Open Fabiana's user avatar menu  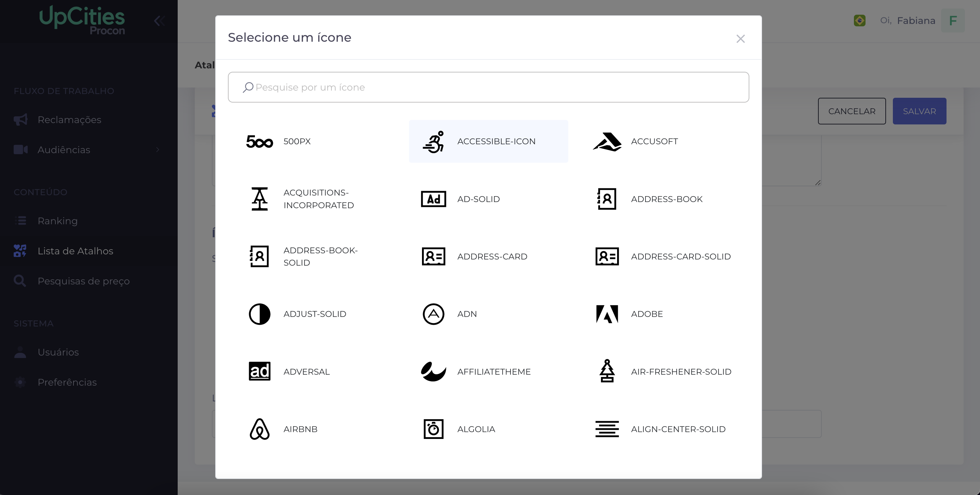pyautogui.click(x=953, y=21)
